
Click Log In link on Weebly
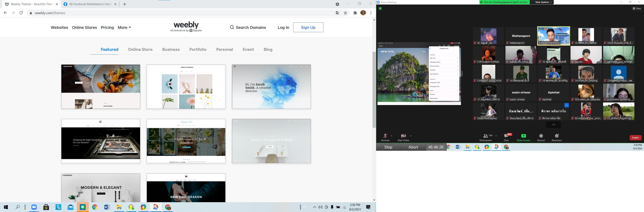283,27
